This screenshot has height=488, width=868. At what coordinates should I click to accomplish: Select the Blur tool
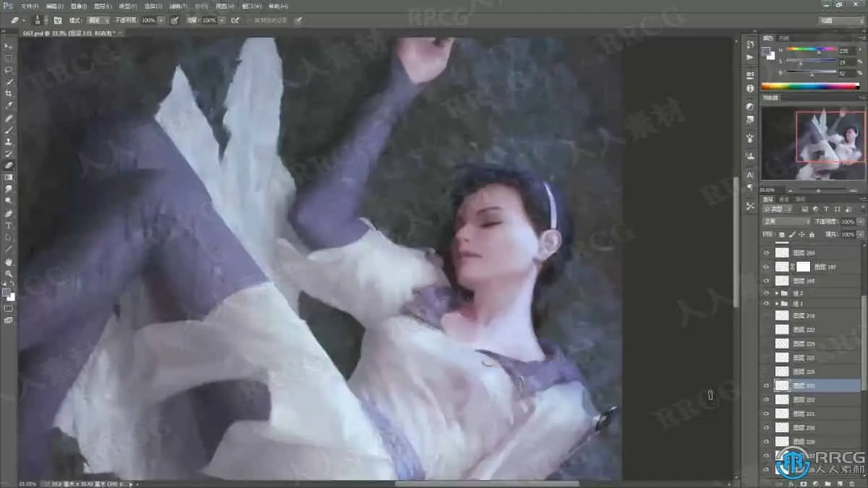tap(9, 189)
